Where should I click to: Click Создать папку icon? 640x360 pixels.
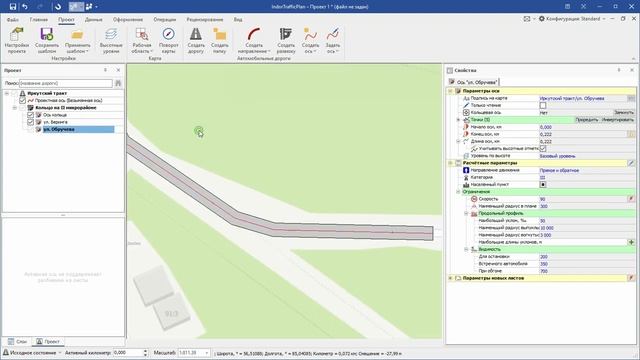pos(220,40)
